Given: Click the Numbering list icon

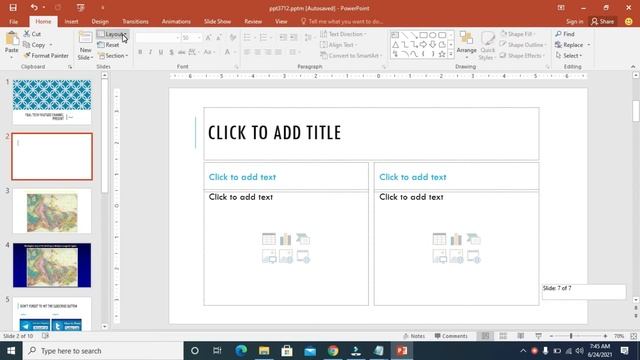Looking at the screenshot, I should tap(264, 38).
